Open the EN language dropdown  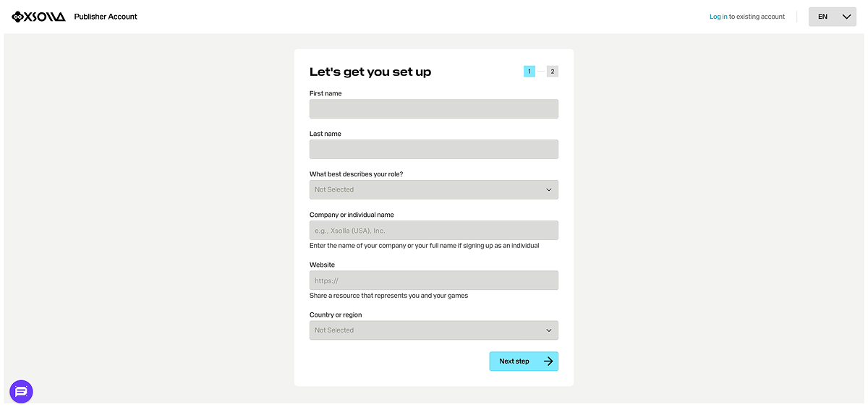pos(832,17)
